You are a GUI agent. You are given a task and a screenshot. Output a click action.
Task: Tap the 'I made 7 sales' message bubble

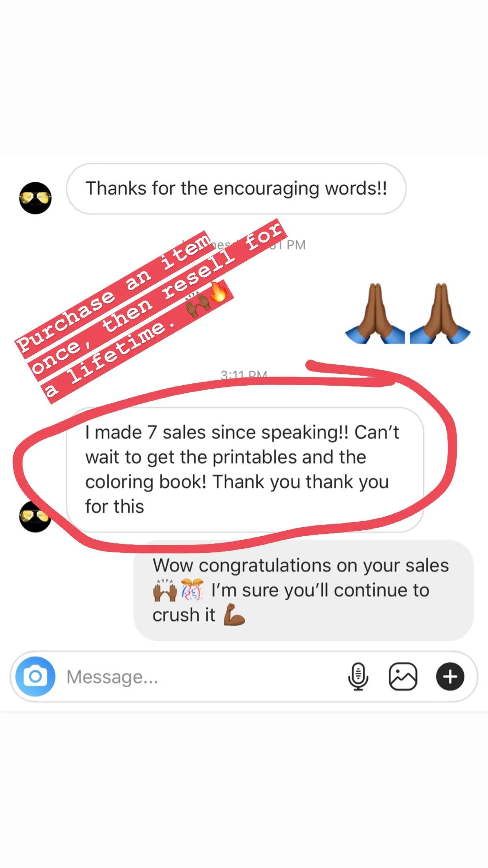[x=245, y=470]
